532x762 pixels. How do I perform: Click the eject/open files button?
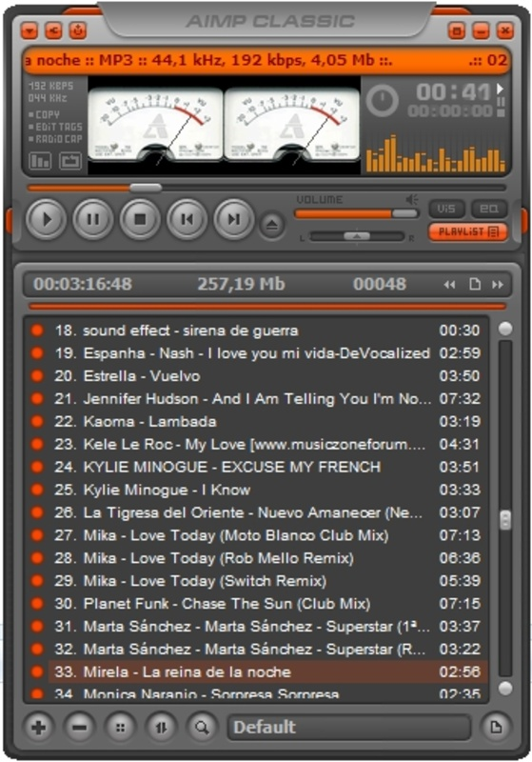click(272, 225)
